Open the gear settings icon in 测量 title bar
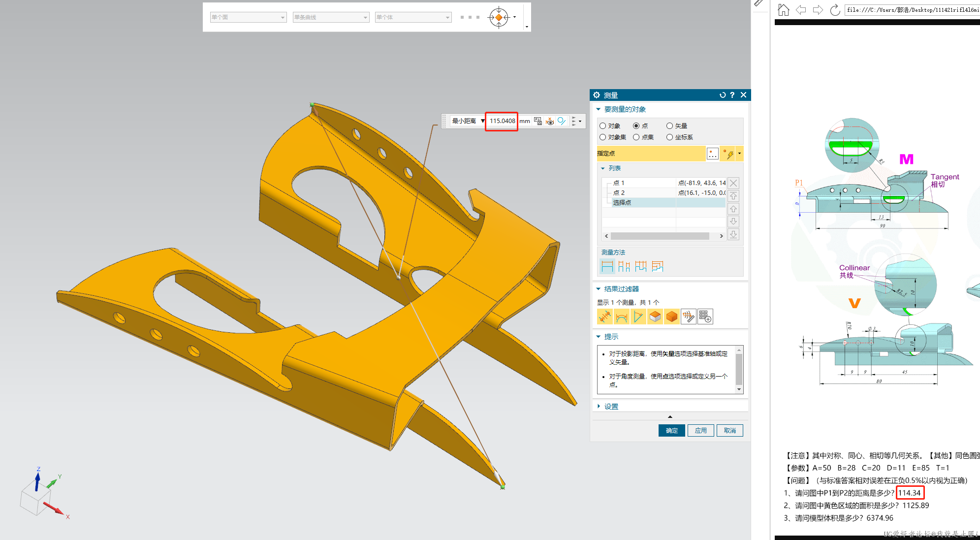The height and width of the screenshot is (540, 980). click(x=597, y=95)
